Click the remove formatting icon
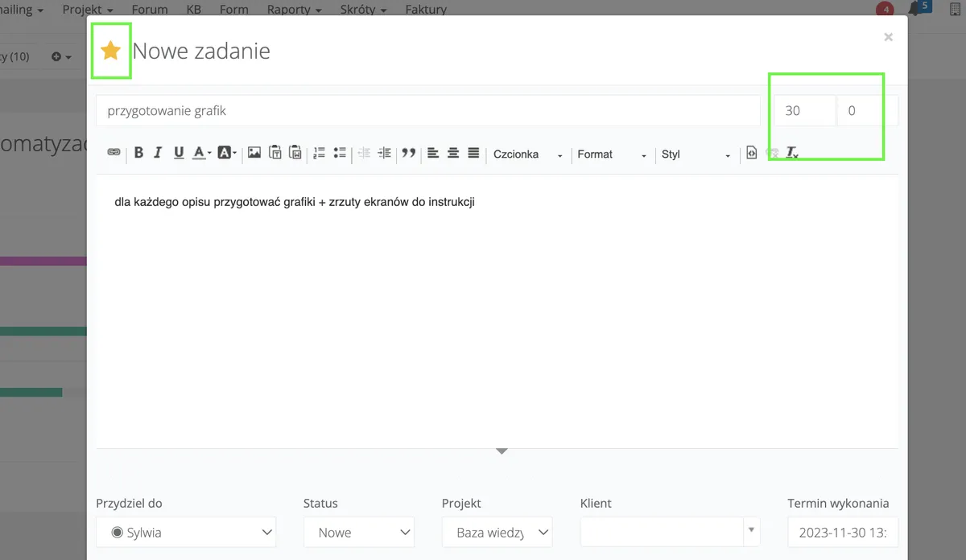The height and width of the screenshot is (560, 966). tap(792, 153)
